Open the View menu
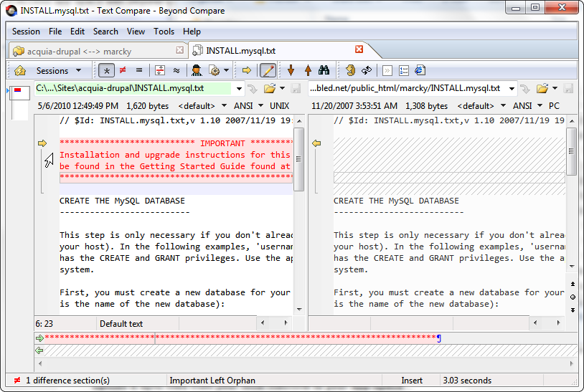Image resolution: width=584 pixels, height=392 pixels. (x=136, y=32)
